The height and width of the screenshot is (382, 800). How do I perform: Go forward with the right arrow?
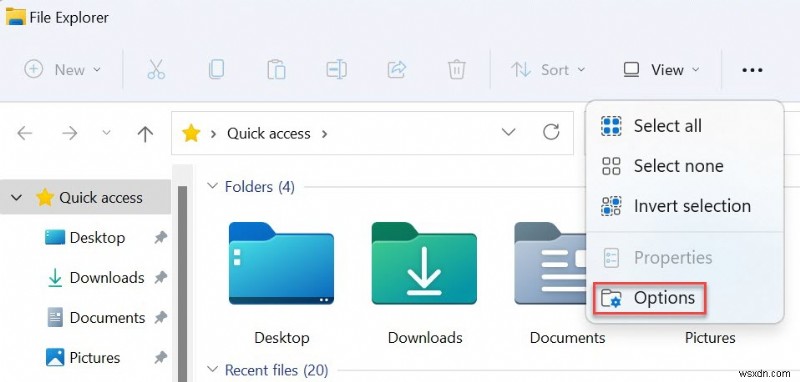click(69, 134)
